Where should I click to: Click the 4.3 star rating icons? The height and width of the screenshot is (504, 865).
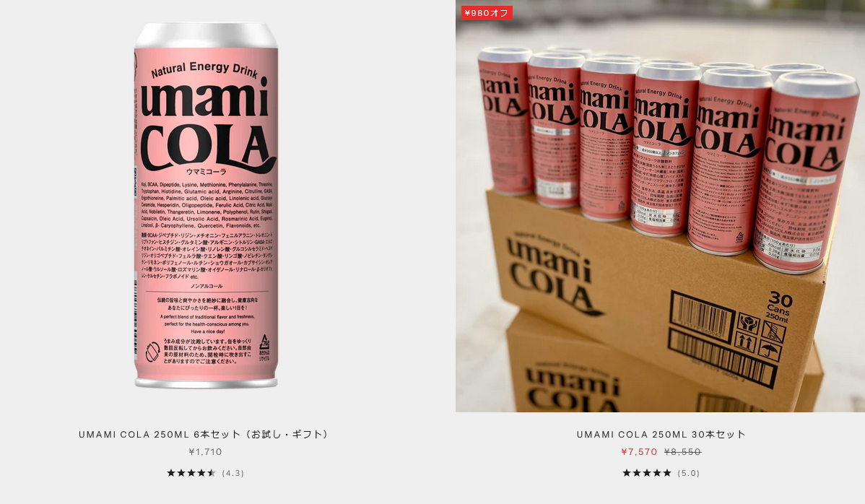[x=191, y=473]
